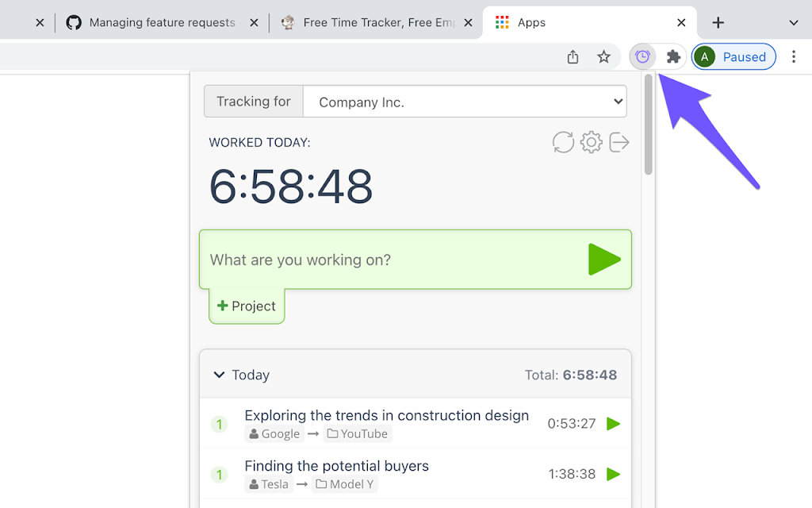Screen dimensions: 812x508
Task: Click the share page icon
Action: point(573,56)
